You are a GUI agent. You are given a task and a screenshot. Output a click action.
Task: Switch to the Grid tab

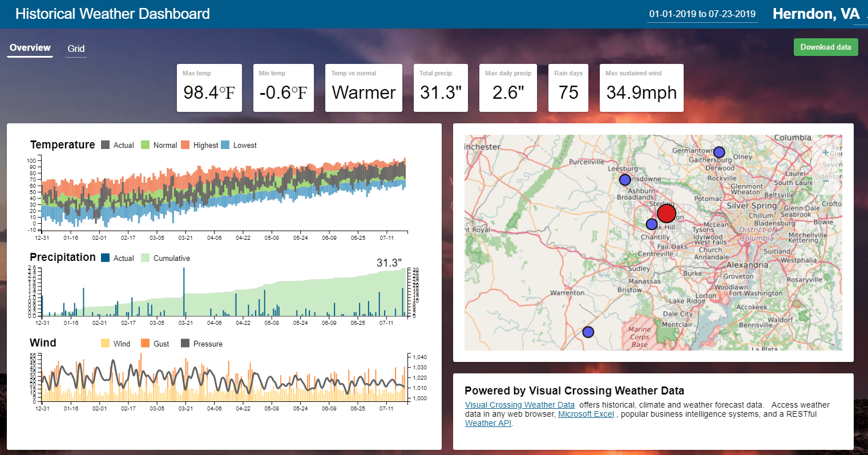75,49
